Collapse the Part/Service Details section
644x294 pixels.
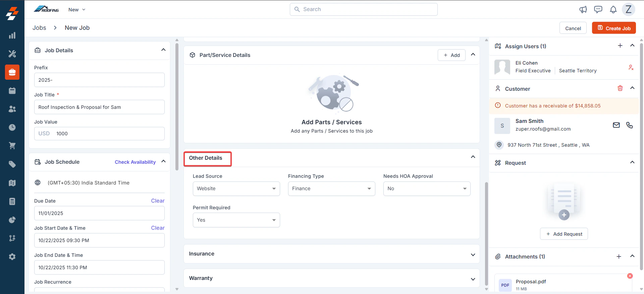pyautogui.click(x=473, y=54)
